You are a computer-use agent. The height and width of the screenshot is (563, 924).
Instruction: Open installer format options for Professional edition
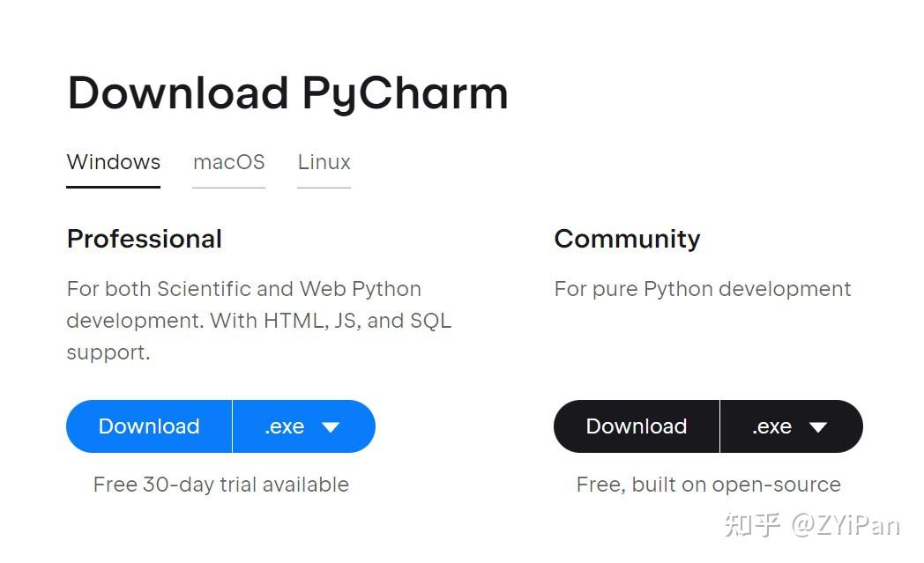[x=304, y=426]
